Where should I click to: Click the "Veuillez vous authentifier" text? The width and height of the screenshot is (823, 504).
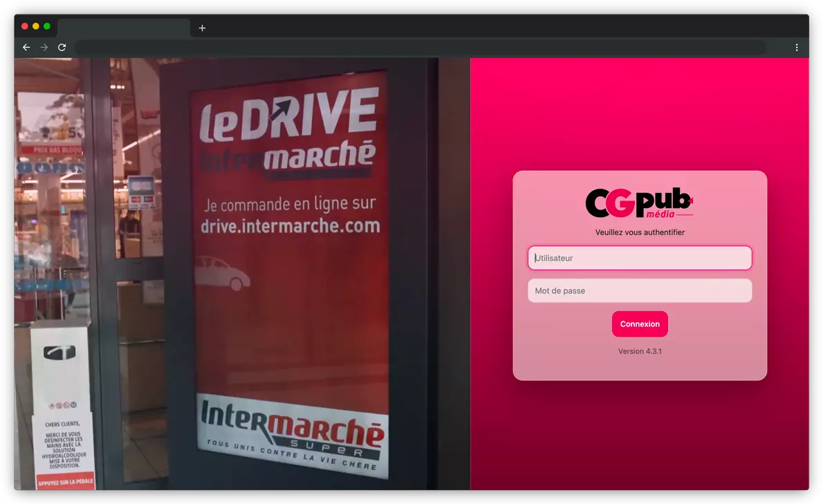pos(640,232)
